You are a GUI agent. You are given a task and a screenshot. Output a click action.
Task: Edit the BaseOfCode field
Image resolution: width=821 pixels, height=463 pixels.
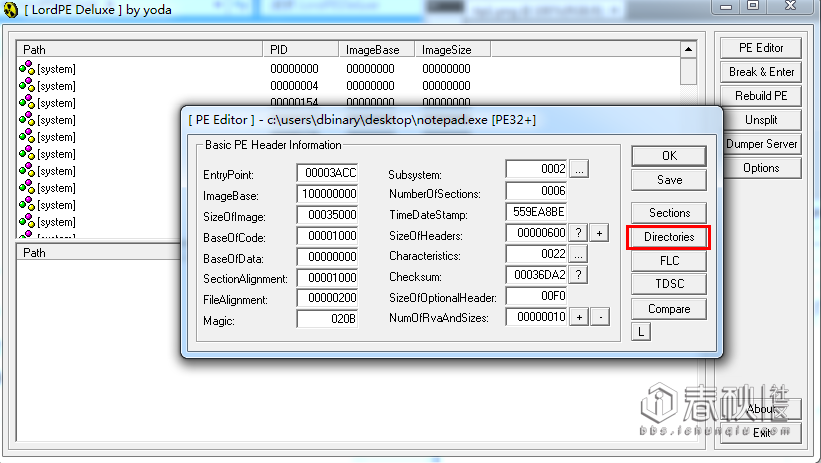tap(327, 236)
